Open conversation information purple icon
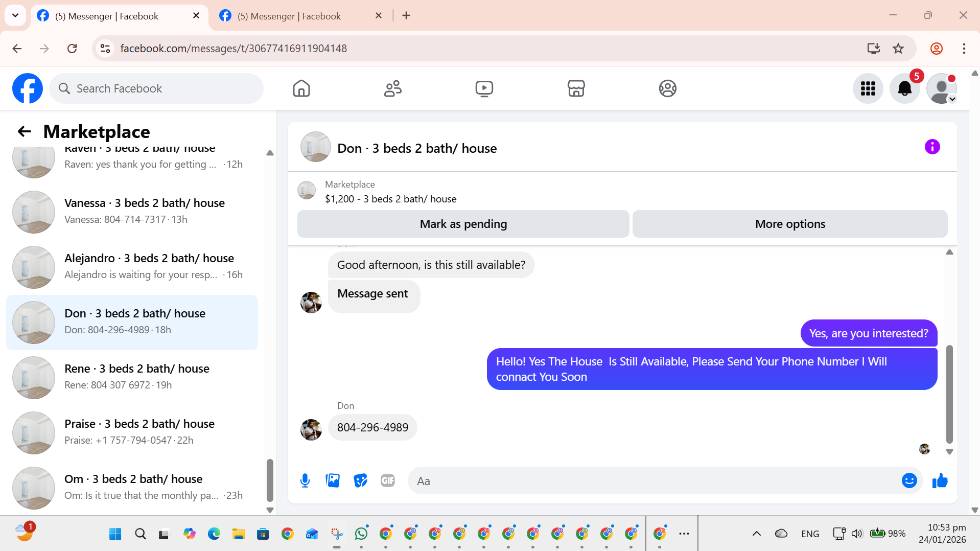The height and width of the screenshot is (551, 980). 932,147
